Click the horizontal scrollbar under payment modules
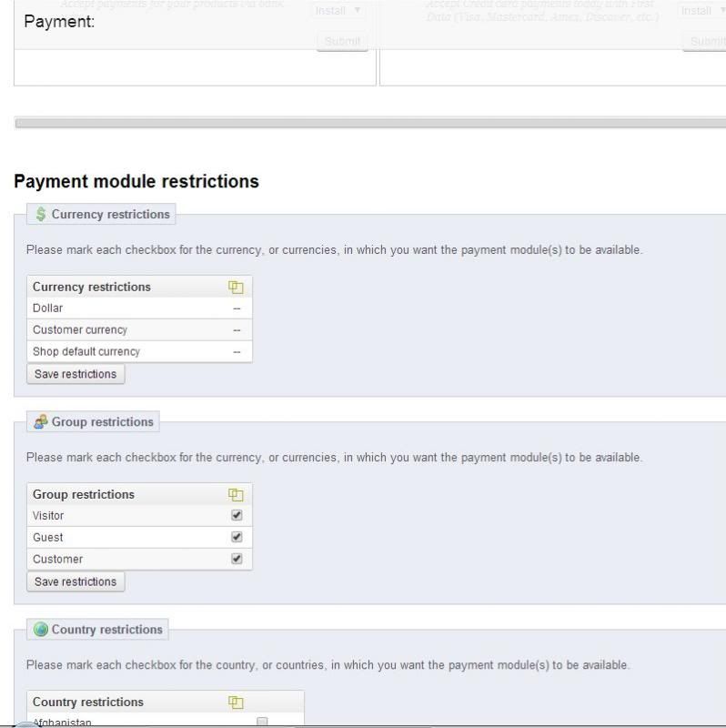 point(364,123)
